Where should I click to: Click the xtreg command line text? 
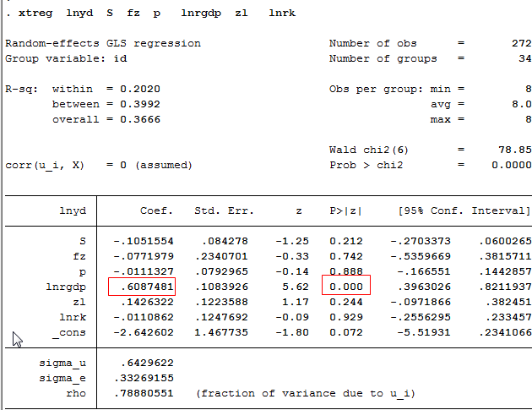coord(152,14)
